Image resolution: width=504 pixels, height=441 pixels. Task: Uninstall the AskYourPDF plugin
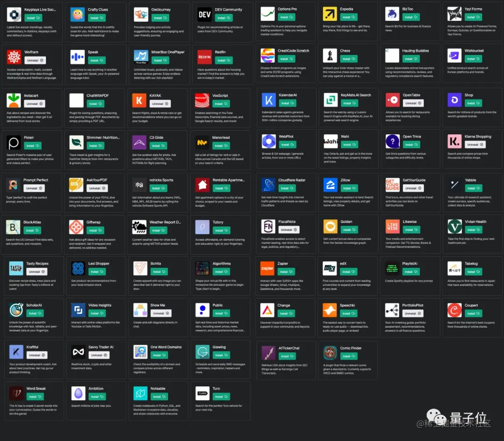pyautogui.click(x=97, y=189)
